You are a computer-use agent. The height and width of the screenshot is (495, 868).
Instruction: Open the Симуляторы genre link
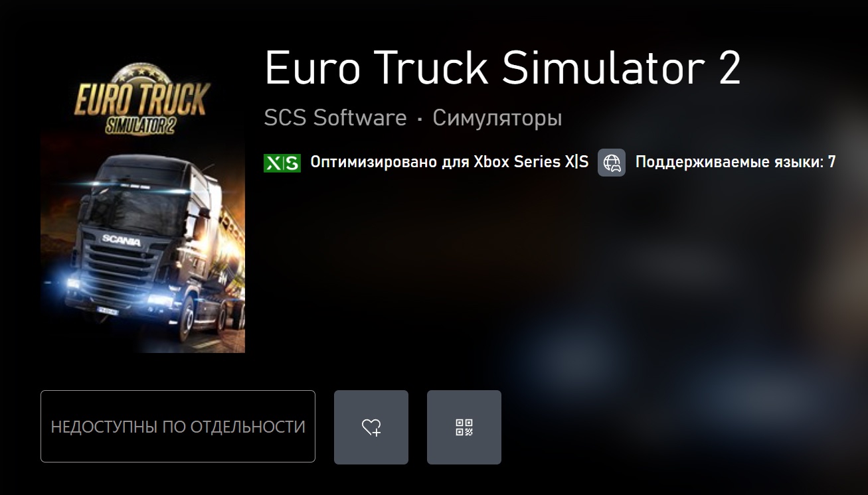click(497, 118)
